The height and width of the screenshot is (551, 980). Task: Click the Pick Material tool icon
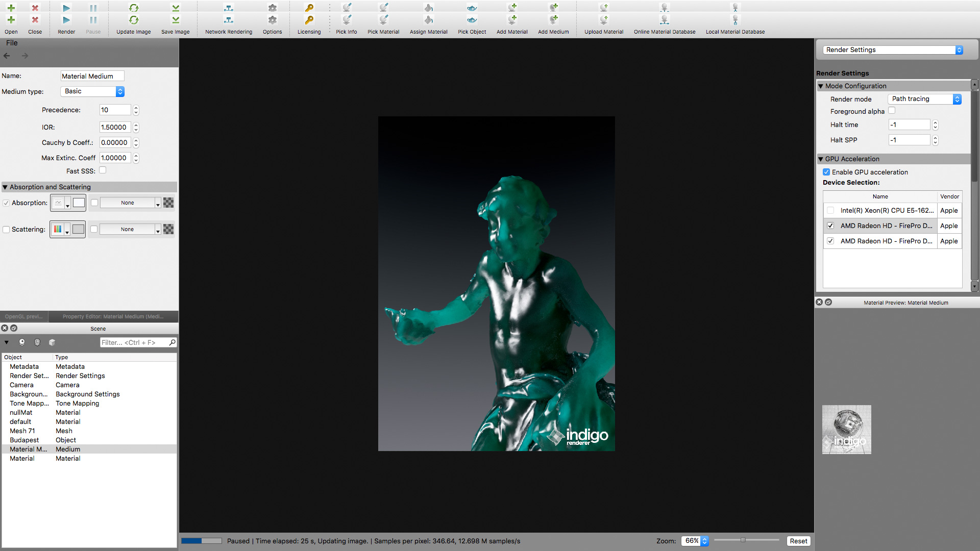383,20
